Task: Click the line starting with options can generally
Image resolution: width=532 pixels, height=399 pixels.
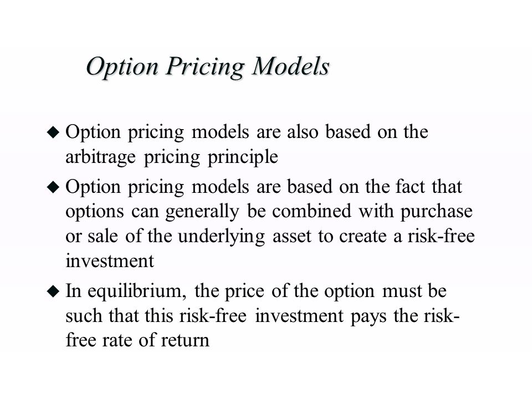Action: 269,212
